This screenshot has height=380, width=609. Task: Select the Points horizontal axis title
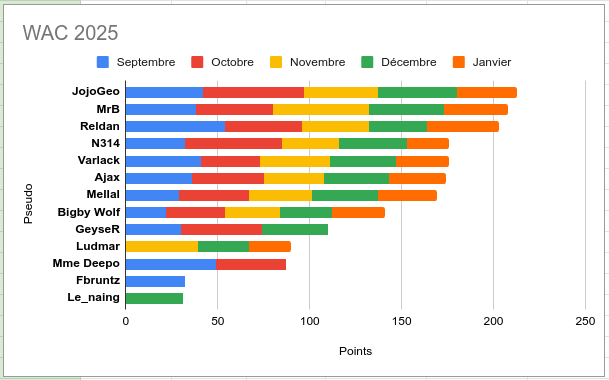click(x=355, y=351)
